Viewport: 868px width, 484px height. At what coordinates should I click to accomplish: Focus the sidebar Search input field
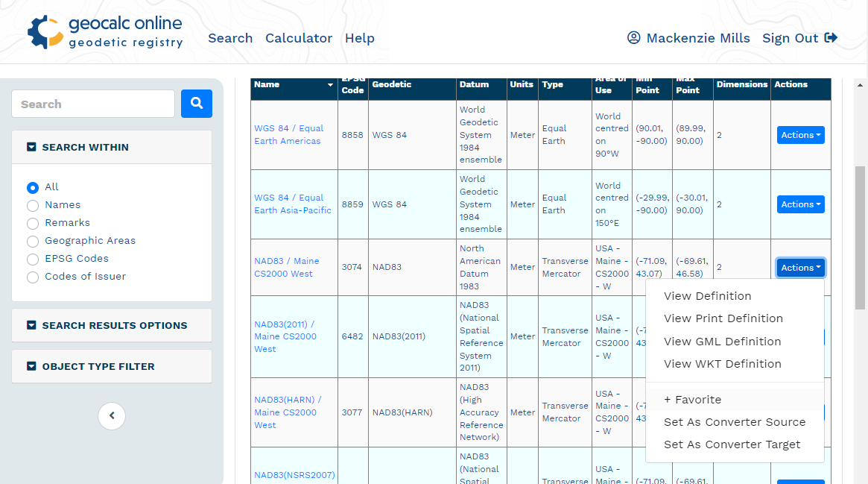pyautogui.click(x=93, y=104)
